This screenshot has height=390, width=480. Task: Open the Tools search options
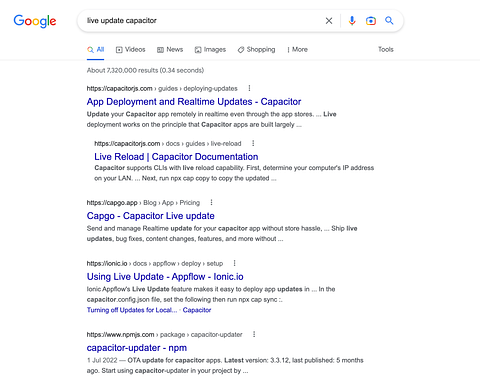[x=386, y=49]
